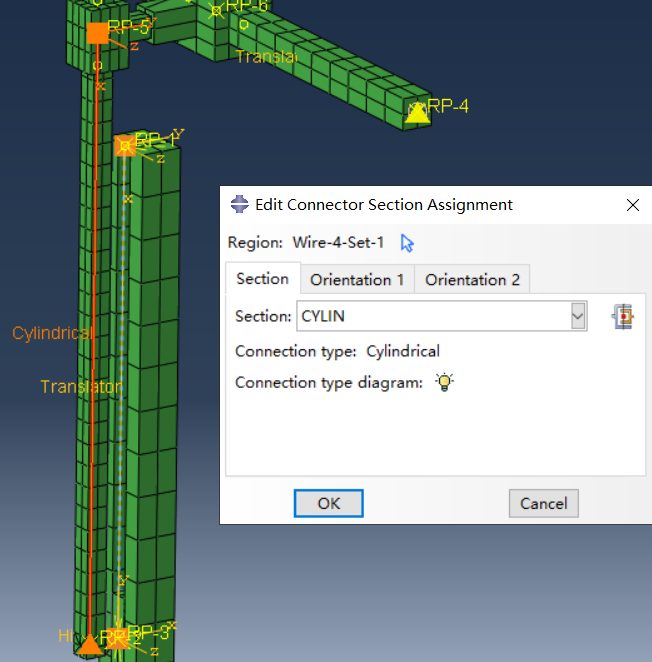Select the orange triangle at the model base
652x662 pixels.
(x=90, y=643)
